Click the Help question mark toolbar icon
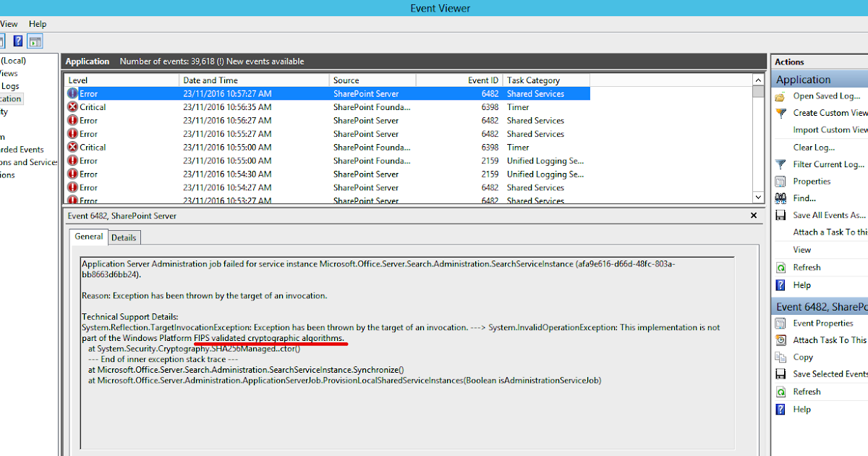 [18, 41]
